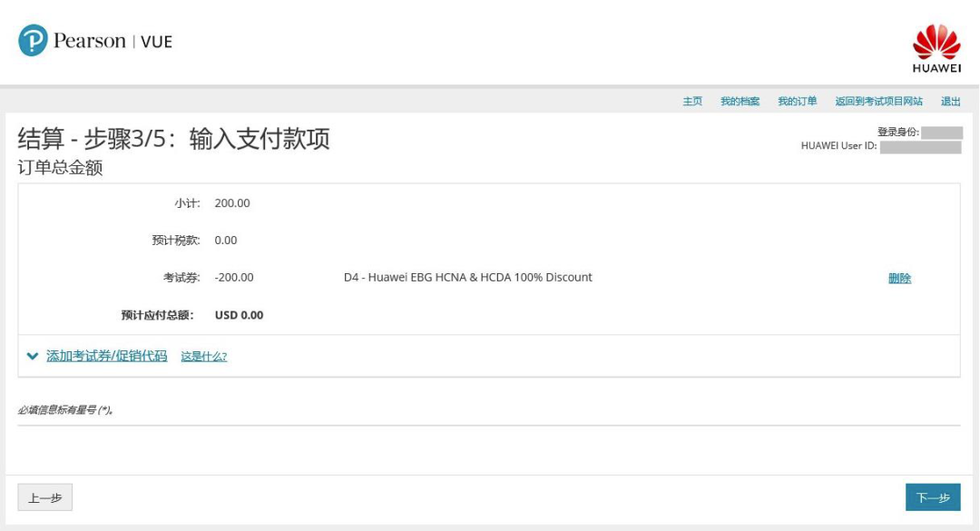Select the subtotal value 200.00
The image size is (980, 531).
(232, 203)
